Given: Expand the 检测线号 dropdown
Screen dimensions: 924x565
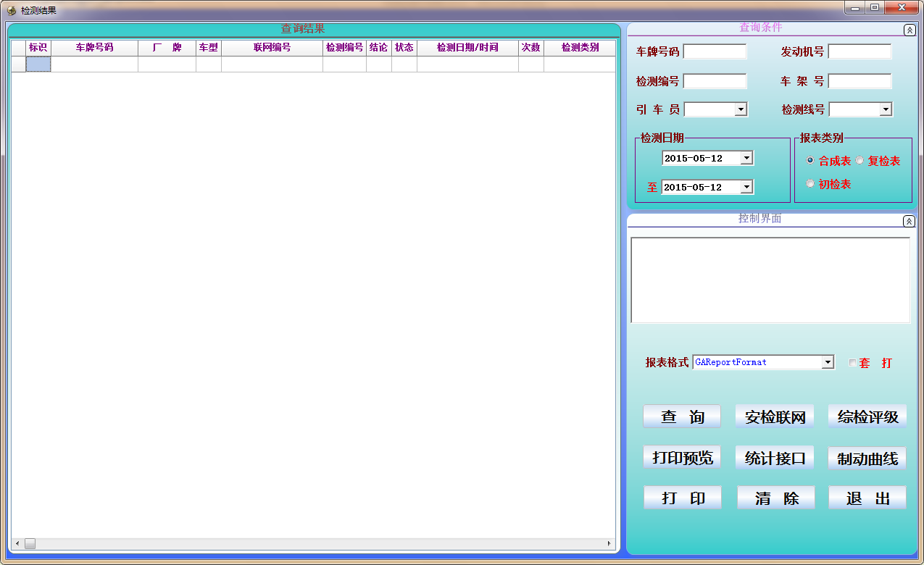Looking at the screenshot, I should (x=885, y=109).
